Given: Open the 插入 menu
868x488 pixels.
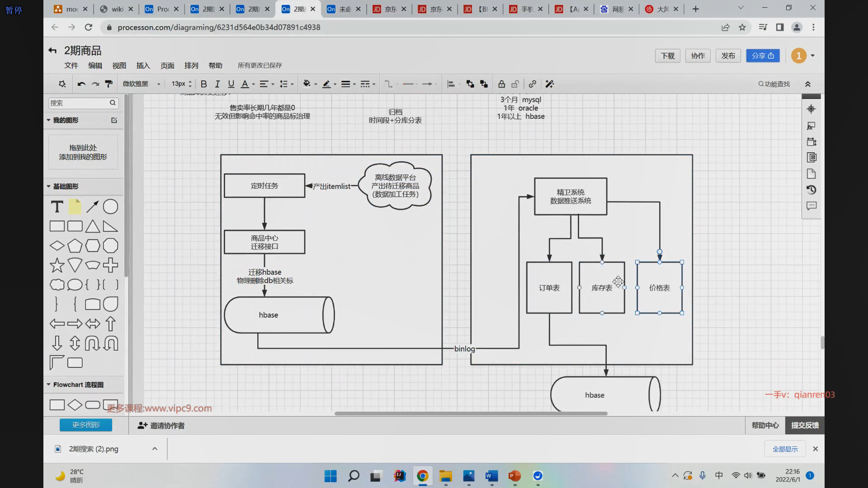Looking at the screenshot, I should tap(143, 66).
